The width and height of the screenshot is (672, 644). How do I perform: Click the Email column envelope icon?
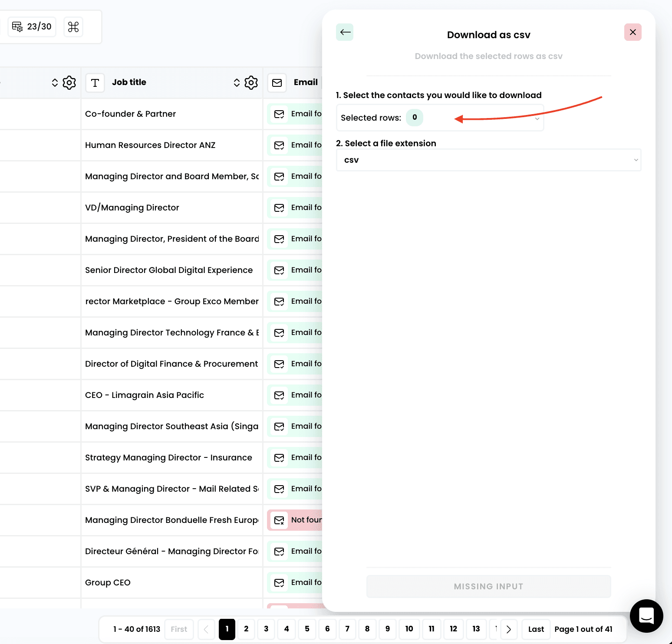click(x=277, y=82)
